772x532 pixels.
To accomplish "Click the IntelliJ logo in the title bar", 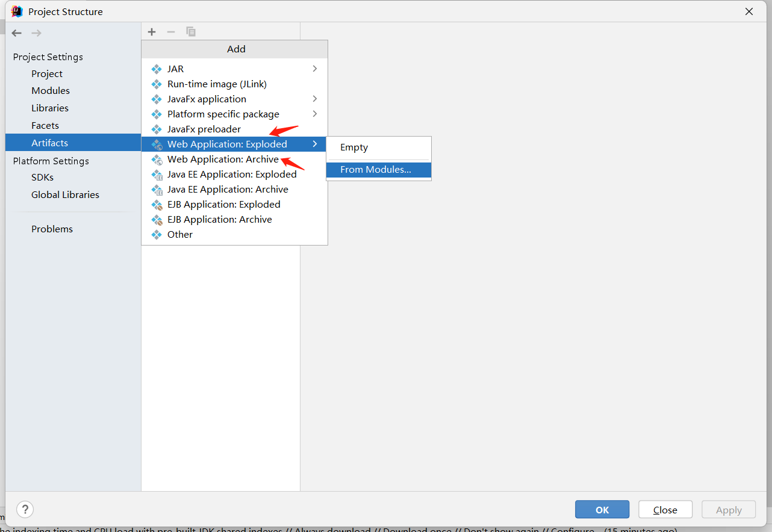I will click(x=17, y=11).
